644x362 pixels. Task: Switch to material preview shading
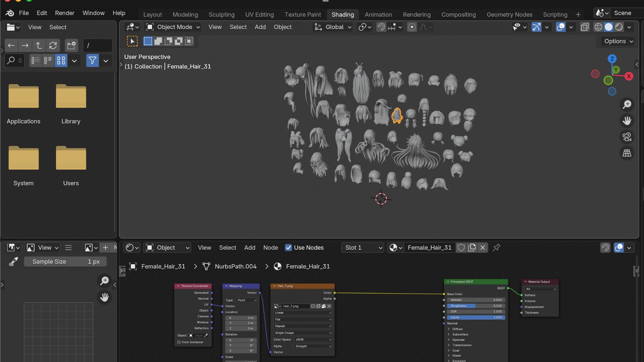tap(619, 27)
